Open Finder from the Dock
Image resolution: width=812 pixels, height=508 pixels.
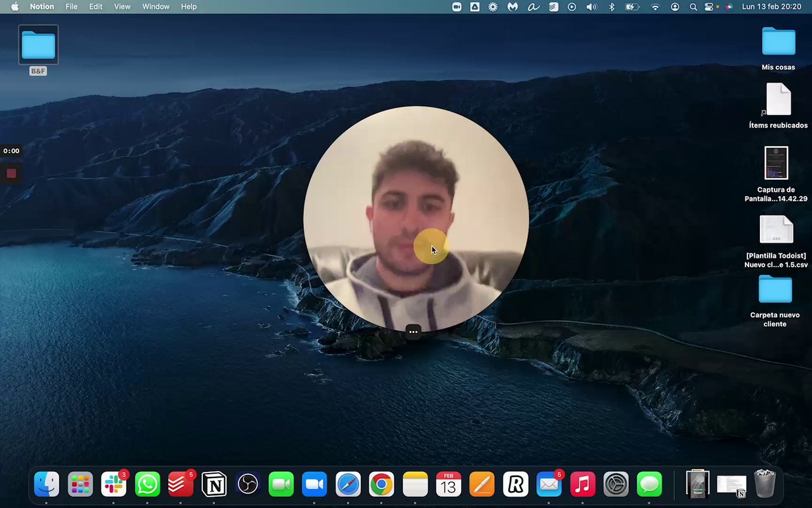point(46,485)
